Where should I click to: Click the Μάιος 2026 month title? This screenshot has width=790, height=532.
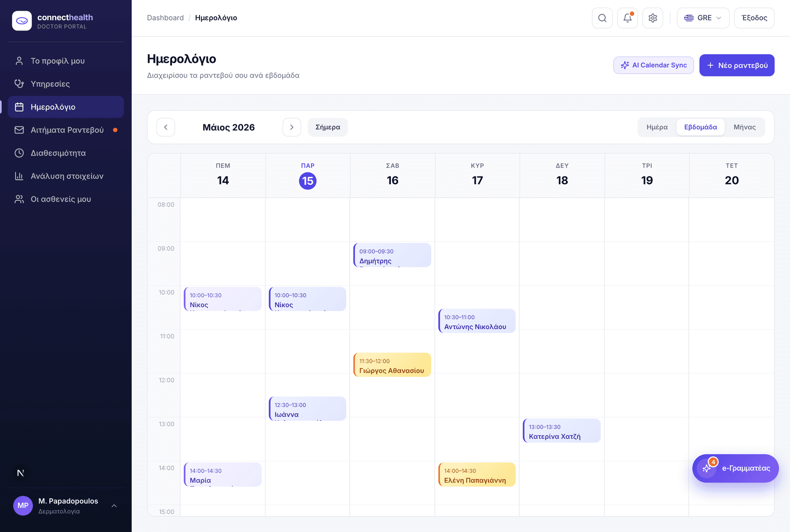[x=229, y=127]
